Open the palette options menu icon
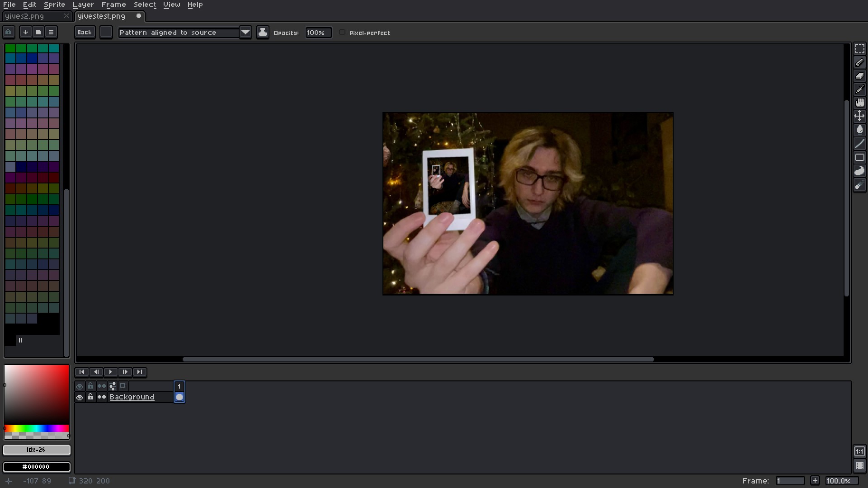868x488 pixels. click(x=51, y=32)
